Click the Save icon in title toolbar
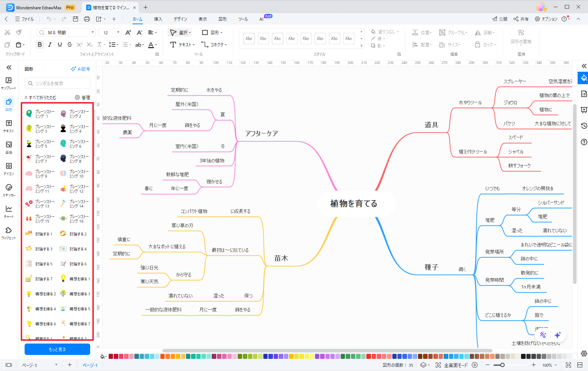588x371 pixels. click(x=76, y=19)
